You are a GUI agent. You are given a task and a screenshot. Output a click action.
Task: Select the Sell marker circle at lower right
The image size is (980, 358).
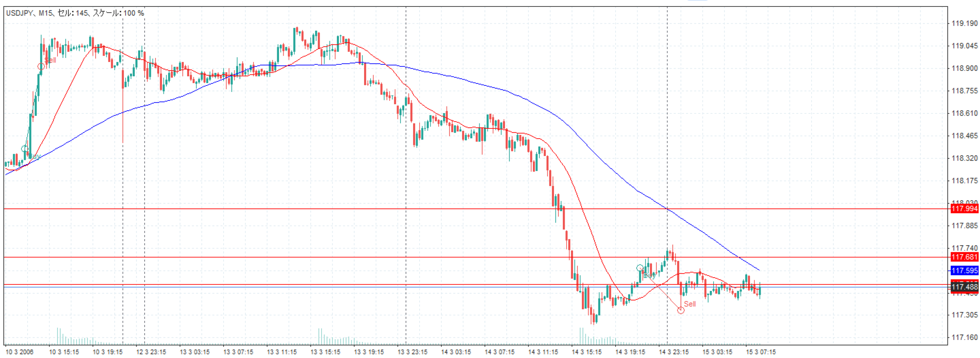681,310
